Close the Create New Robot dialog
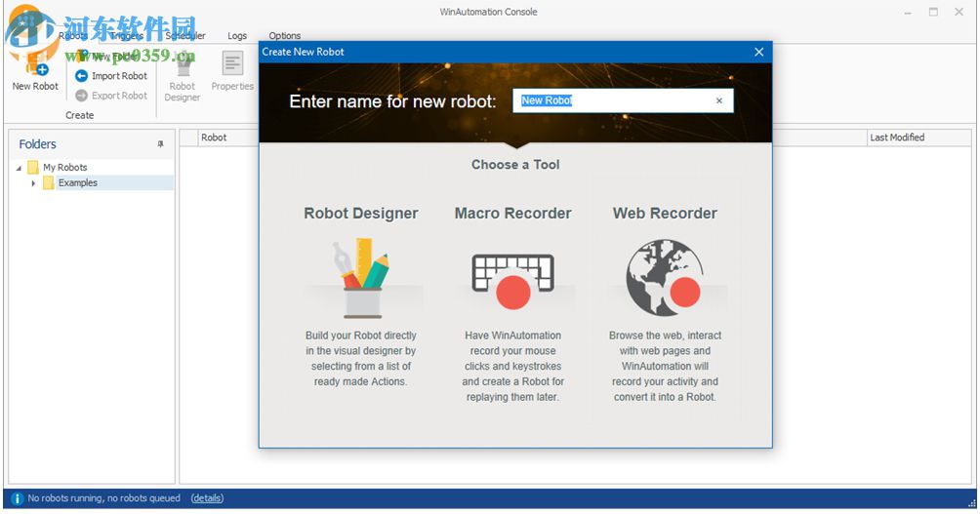980x514 pixels. (x=758, y=52)
